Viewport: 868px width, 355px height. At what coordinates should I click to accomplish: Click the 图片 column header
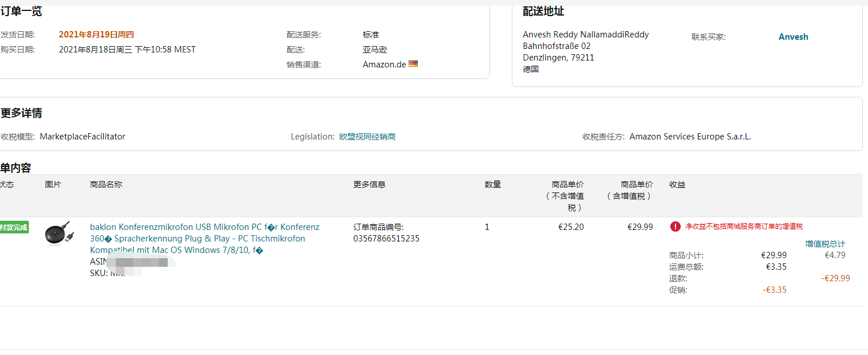pos(53,184)
